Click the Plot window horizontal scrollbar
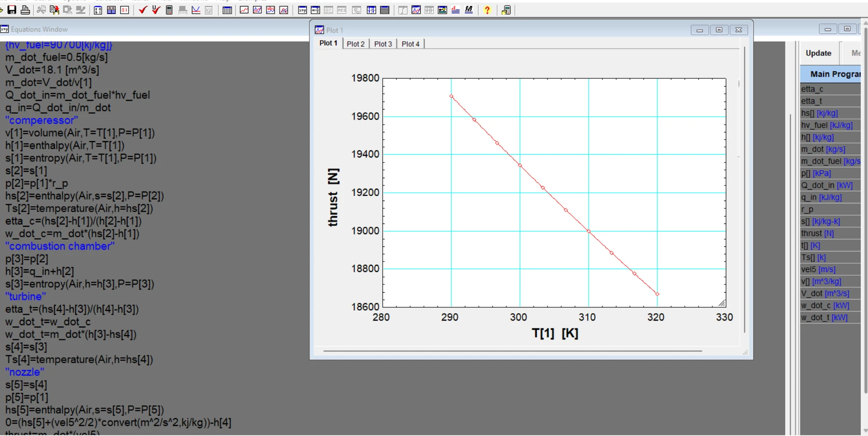This screenshot has height=436, width=868. (x=513, y=351)
